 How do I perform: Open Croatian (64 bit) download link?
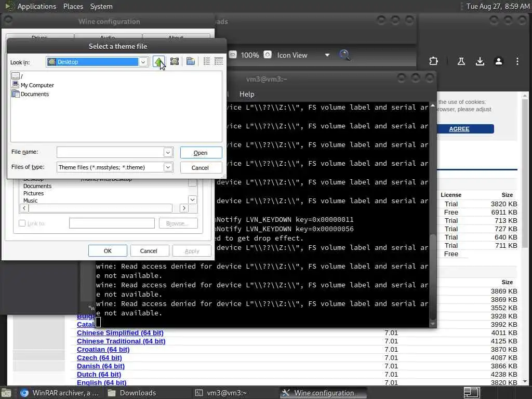pyautogui.click(x=103, y=350)
